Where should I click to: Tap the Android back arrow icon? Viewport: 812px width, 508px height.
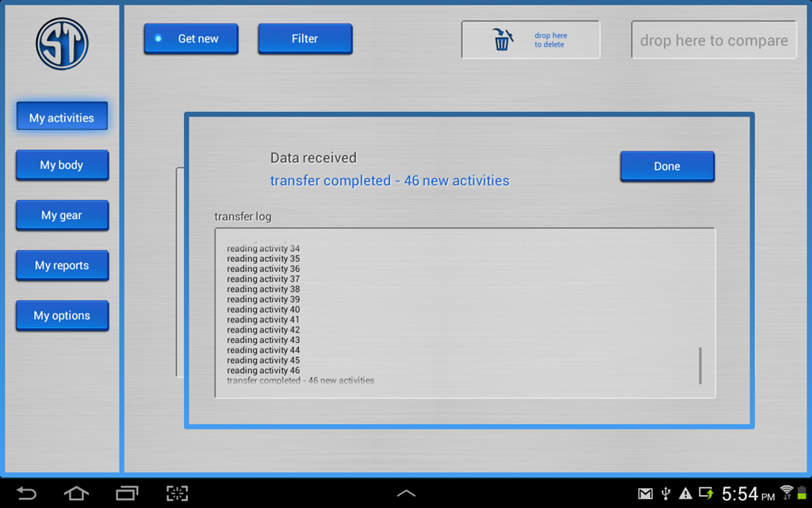pos(26,493)
